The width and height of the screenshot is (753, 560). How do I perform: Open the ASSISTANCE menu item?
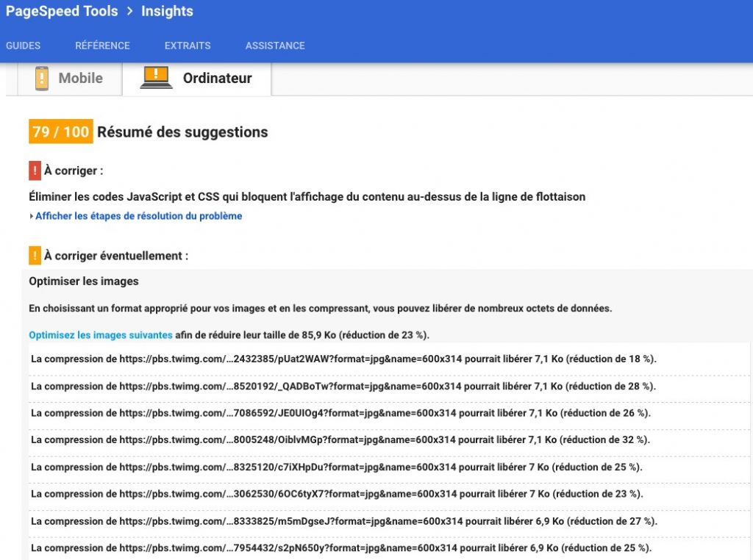[275, 46]
